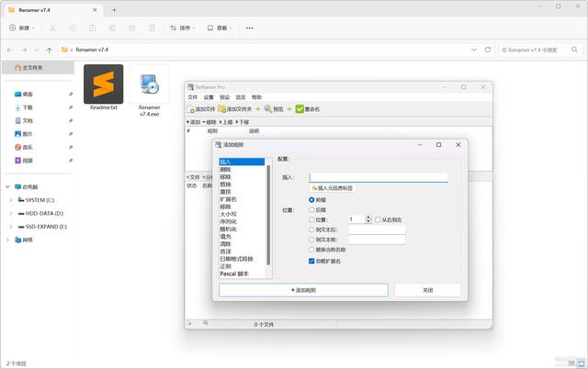Click the 插入元信息标签 meta tag button
588x369 pixels.
tap(333, 188)
